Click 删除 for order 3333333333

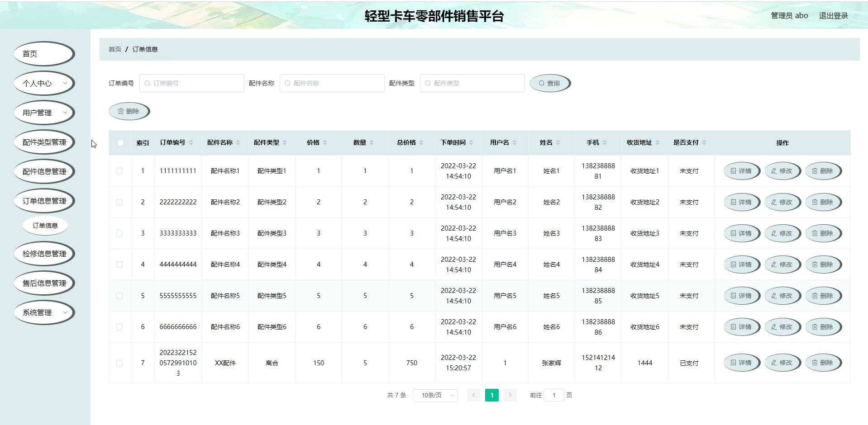click(822, 233)
